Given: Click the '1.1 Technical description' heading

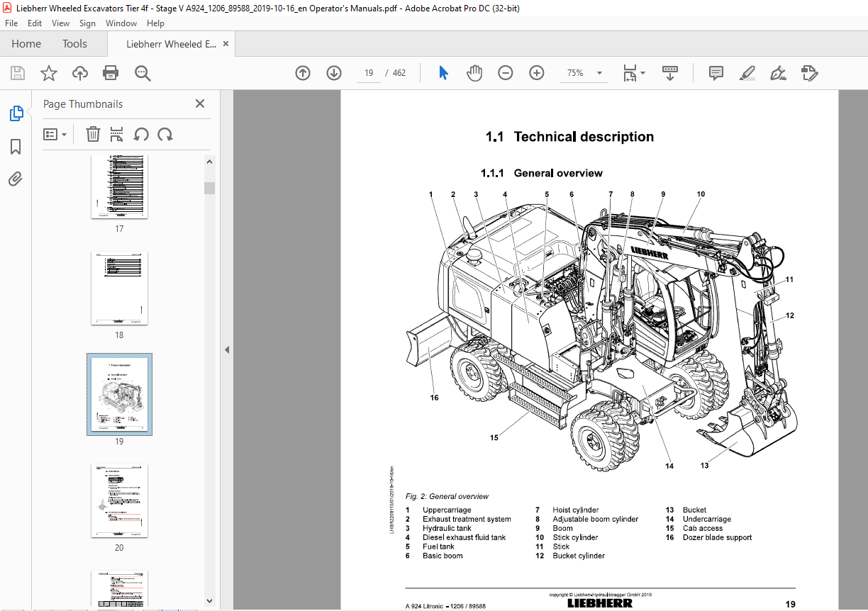Looking at the screenshot, I should (569, 137).
